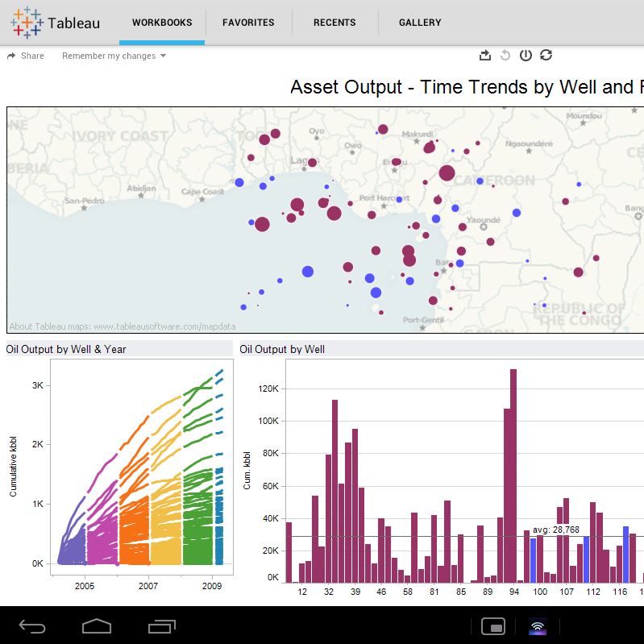Tap the Android recent apps button
644x644 pixels.
pos(161,625)
